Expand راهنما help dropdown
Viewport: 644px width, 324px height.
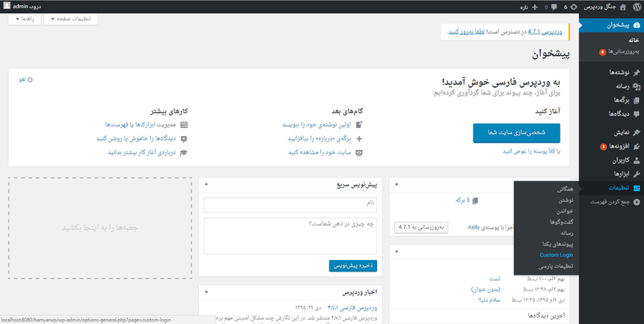click(x=25, y=19)
